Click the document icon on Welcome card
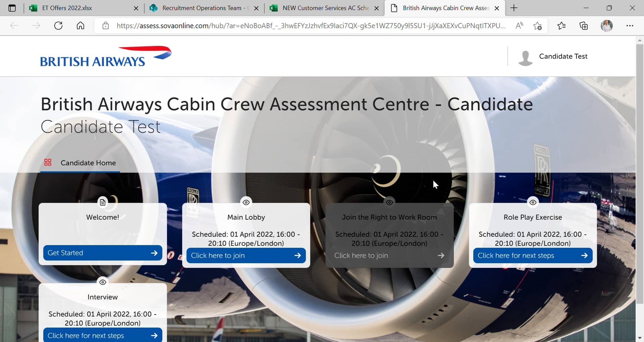Screen dimensions: 644x342 coord(103,202)
